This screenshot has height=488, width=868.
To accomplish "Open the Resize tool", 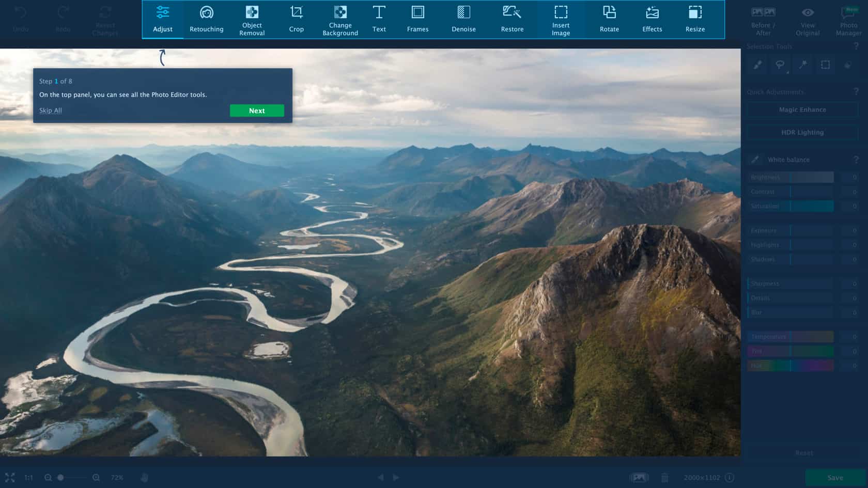I will click(x=695, y=20).
